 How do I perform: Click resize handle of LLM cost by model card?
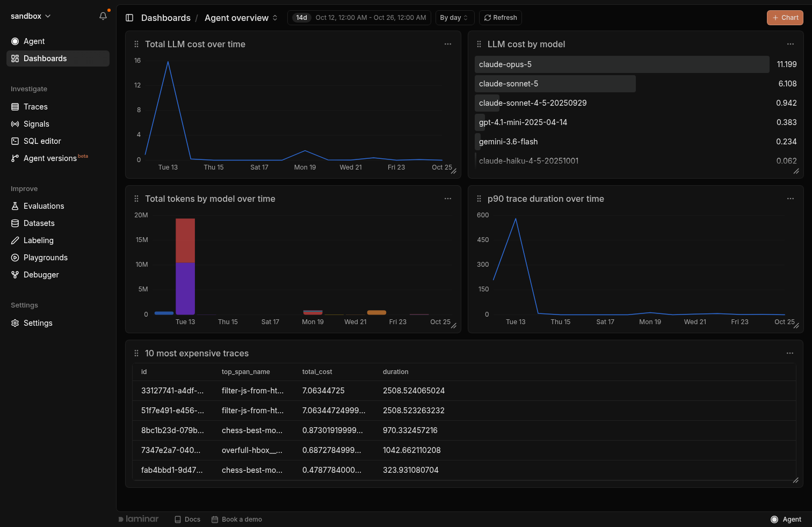tap(796, 171)
